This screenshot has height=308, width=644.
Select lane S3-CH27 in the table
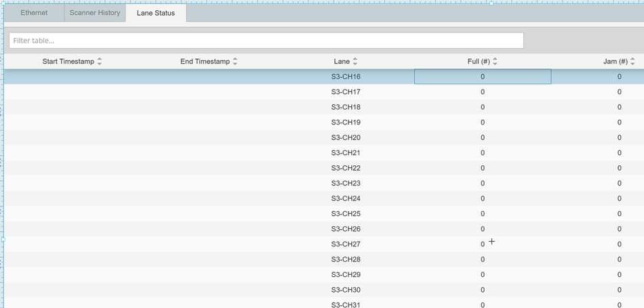[x=346, y=244]
